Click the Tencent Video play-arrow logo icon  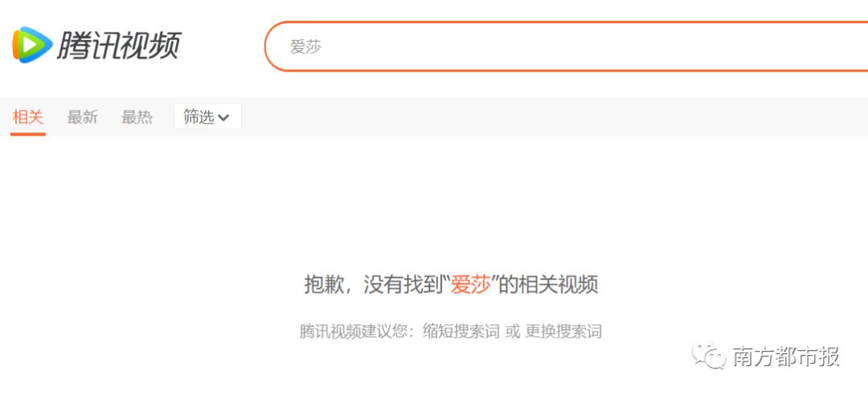tap(32, 45)
